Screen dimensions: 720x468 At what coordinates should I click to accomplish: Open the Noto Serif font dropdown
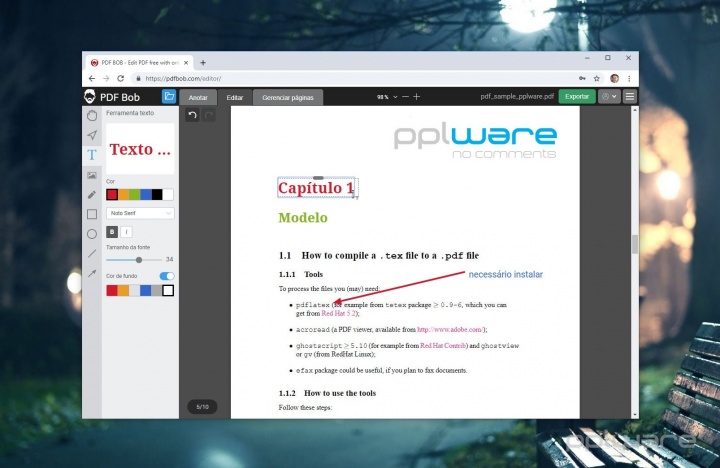(x=140, y=213)
